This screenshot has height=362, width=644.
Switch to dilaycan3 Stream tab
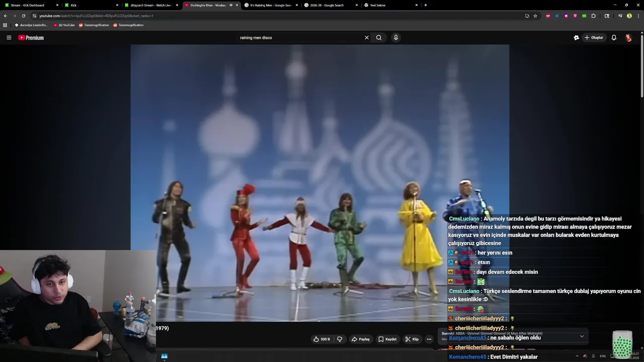(x=151, y=5)
